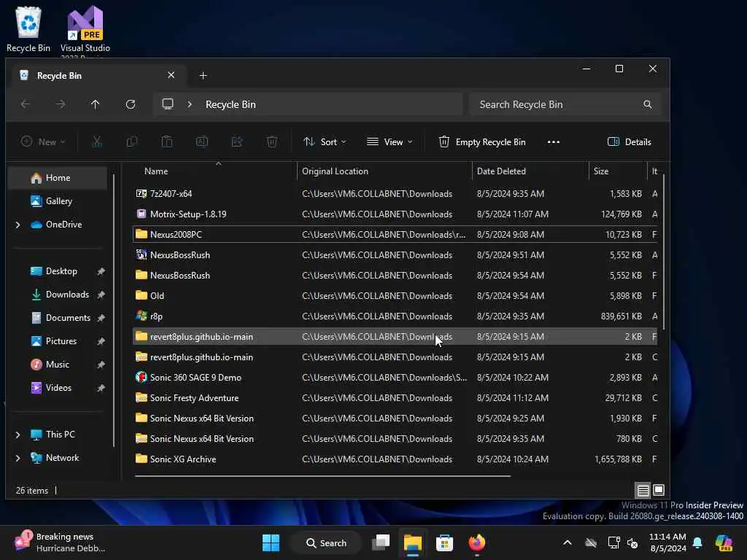The height and width of the screenshot is (560, 747).
Task: Open Microsoft Store from taskbar
Action: click(x=444, y=542)
